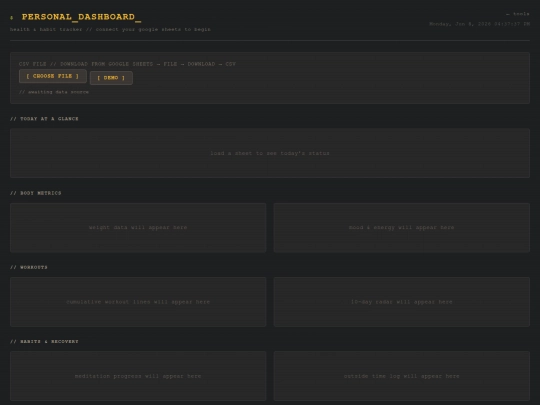This screenshot has height=405, width=540.
Task: Click the awaiting data source status
Action: coord(54,92)
